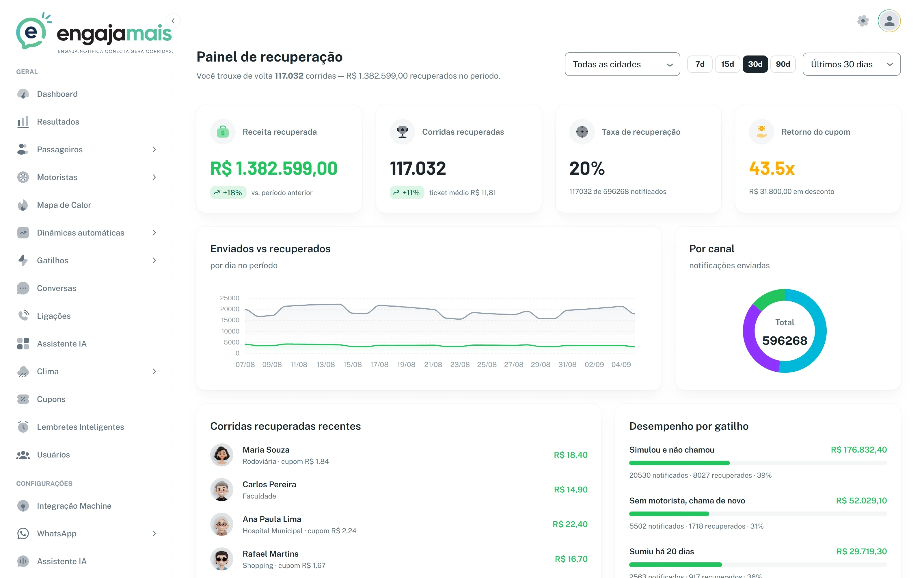Click the Sem motorista, chama de novo progress bar
The width and height of the screenshot is (924, 578).
(758, 514)
